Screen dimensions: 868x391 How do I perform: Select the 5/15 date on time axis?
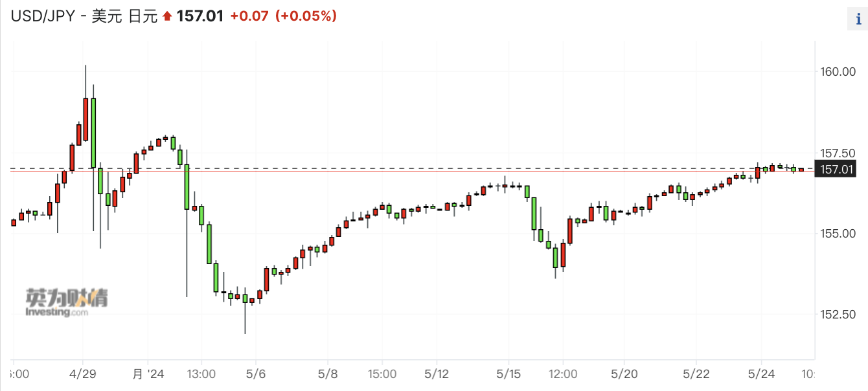tap(509, 374)
